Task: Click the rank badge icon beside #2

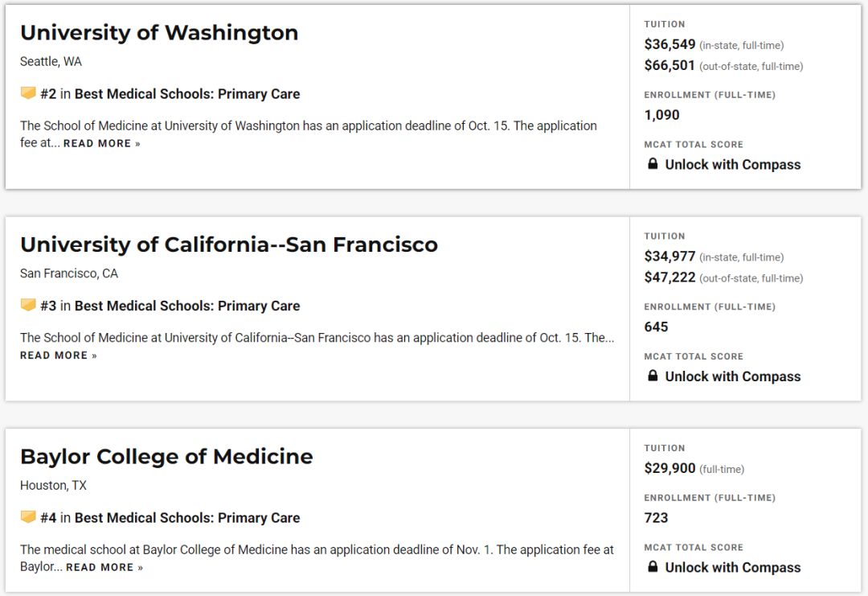Action: tap(28, 93)
